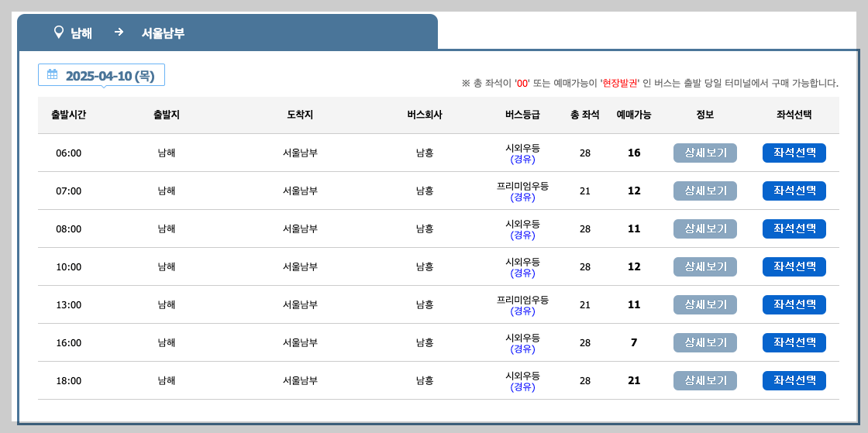
Task: Click 남해 departure cell in the 08:00 row
Action: click(x=167, y=229)
